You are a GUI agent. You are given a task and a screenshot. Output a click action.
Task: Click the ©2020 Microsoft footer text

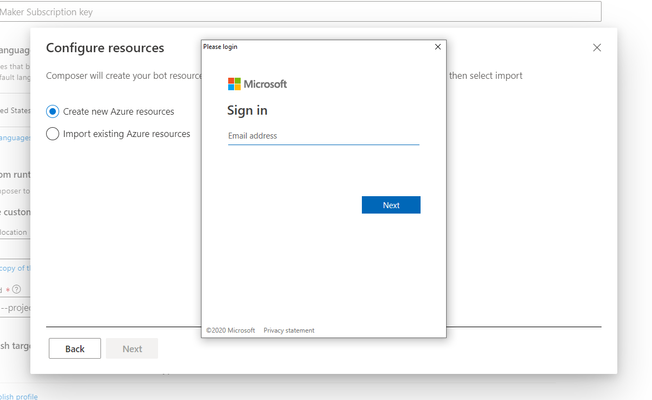pos(230,331)
